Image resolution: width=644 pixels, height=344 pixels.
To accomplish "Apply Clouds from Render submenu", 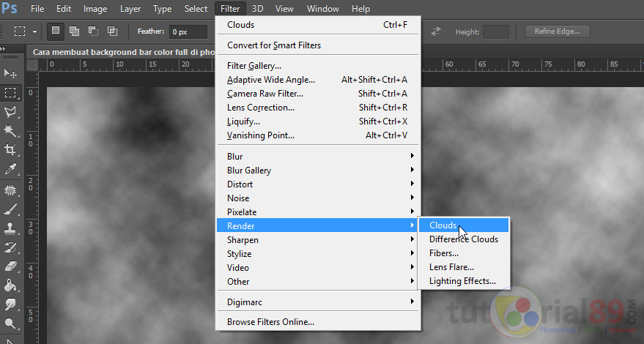I will point(464,225).
